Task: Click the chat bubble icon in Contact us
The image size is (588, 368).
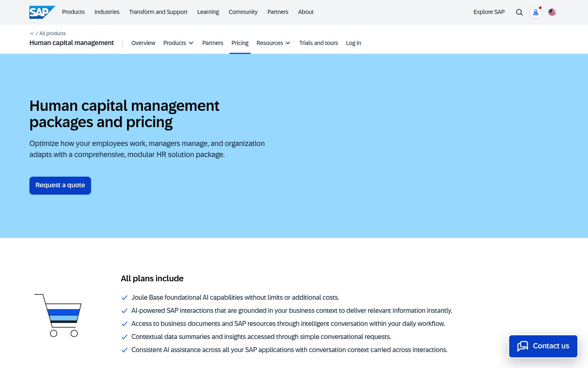Action: coord(523,346)
